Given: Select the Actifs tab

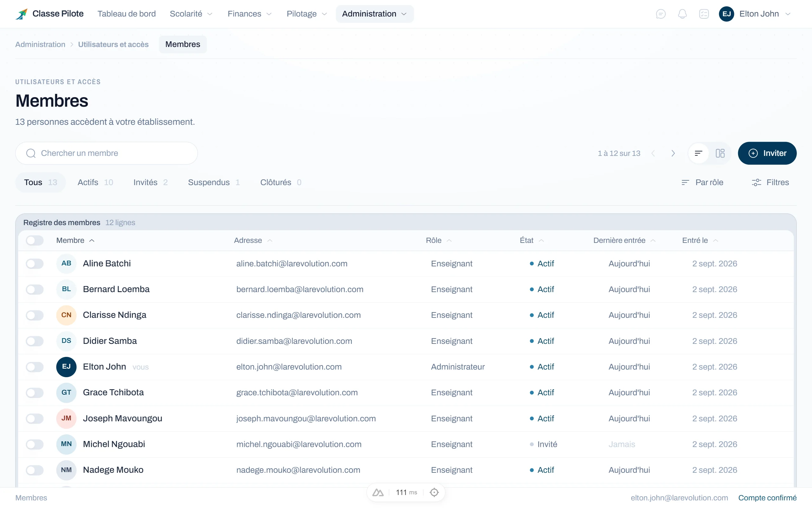Looking at the screenshot, I should point(95,183).
